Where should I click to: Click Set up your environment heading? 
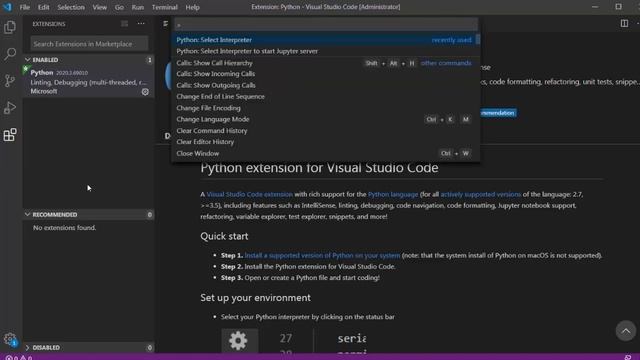pos(256,298)
